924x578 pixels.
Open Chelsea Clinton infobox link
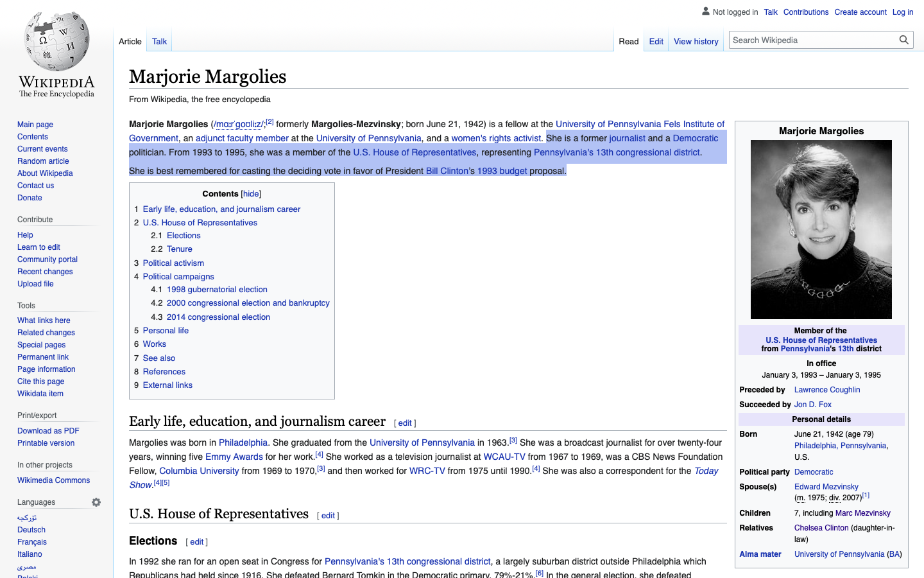pos(821,528)
